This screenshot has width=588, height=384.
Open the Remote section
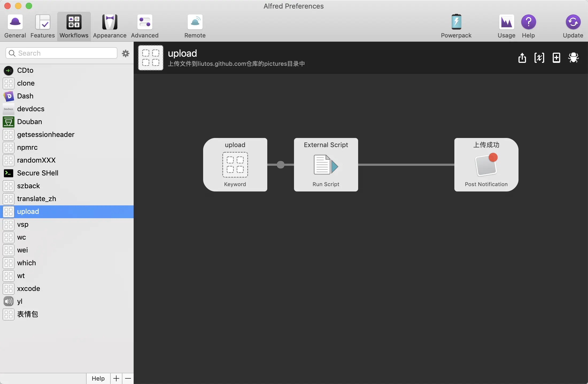(195, 26)
